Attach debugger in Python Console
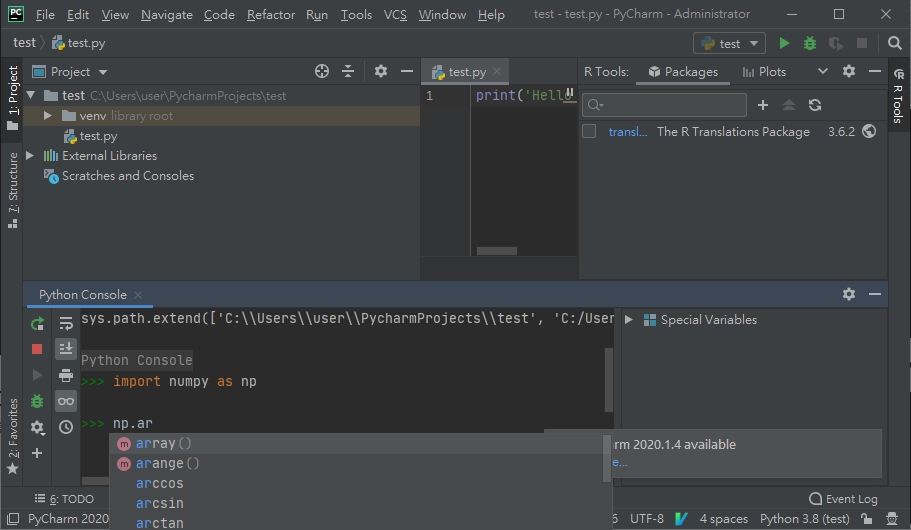The width and height of the screenshot is (911, 530). pyautogui.click(x=37, y=401)
